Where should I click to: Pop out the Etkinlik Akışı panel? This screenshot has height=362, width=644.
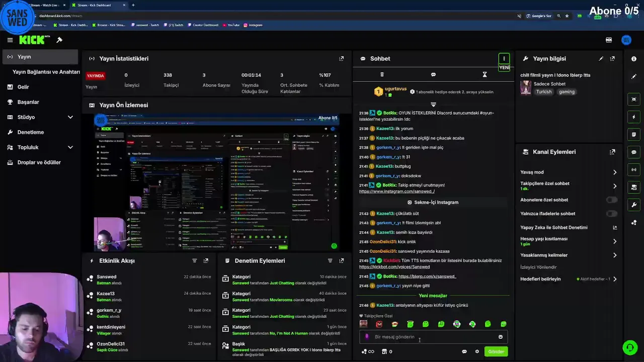coord(206,260)
